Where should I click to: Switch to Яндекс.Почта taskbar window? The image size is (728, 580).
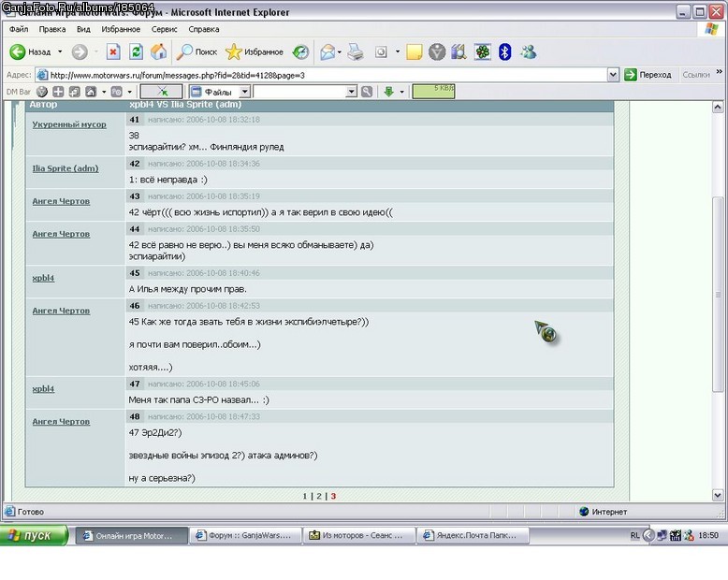[474, 536]
